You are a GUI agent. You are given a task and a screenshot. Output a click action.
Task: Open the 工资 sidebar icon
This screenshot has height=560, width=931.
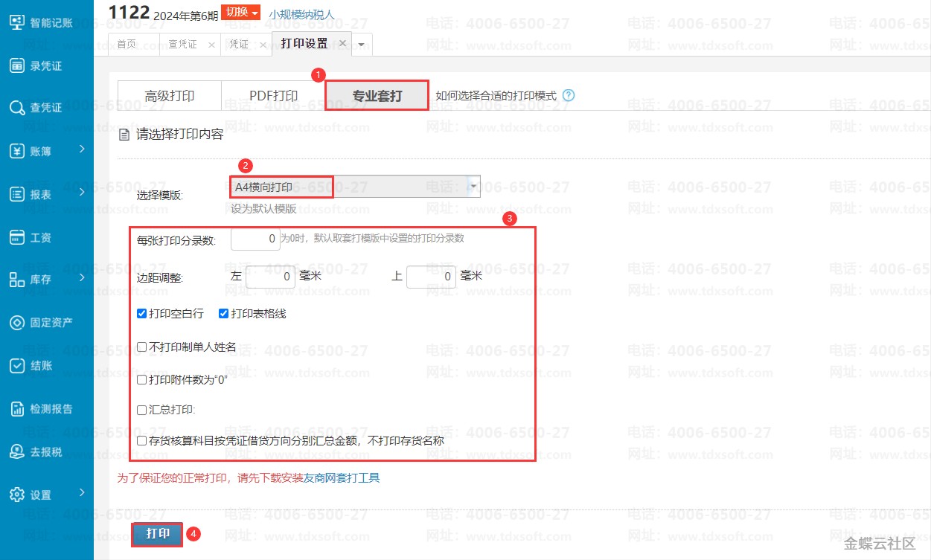pyautogui.click(x=17, y=237)
